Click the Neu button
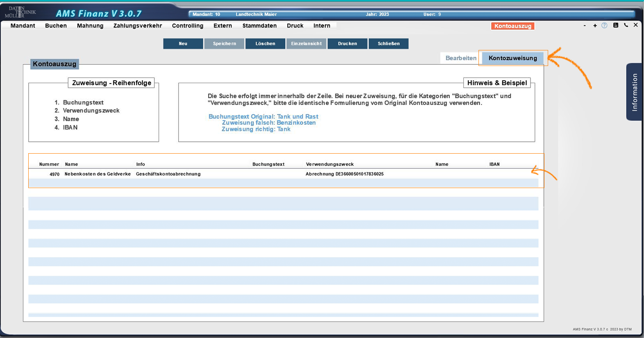This screenshot has width=644, height=338. [x=183, y=43]
